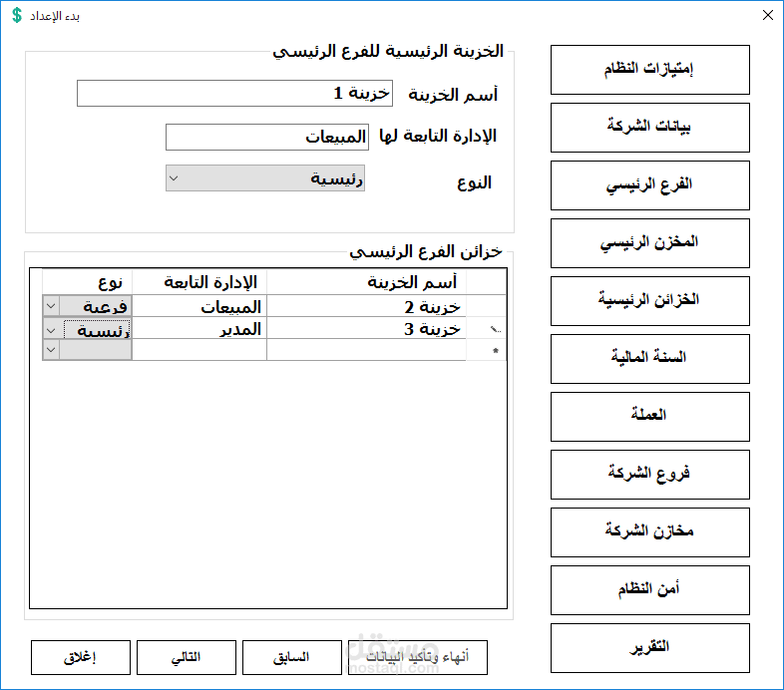The width and height of the screenshot is (784, 690).
Task: Show the التقرير page
Action: (650, 648)
